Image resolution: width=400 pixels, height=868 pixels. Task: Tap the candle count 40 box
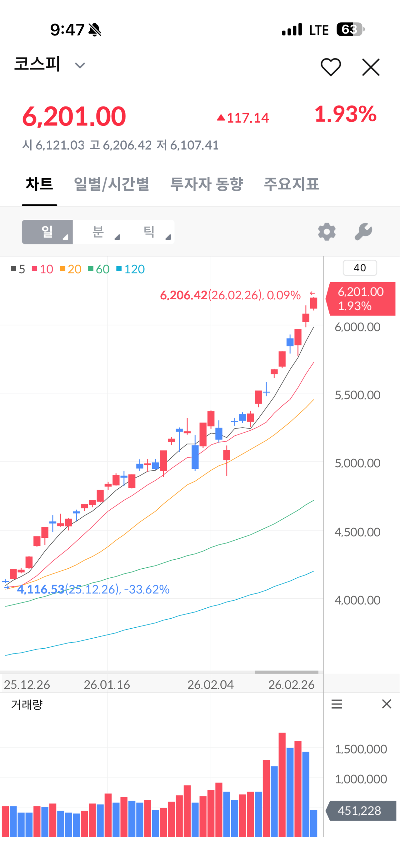click(x=359, y=268)
